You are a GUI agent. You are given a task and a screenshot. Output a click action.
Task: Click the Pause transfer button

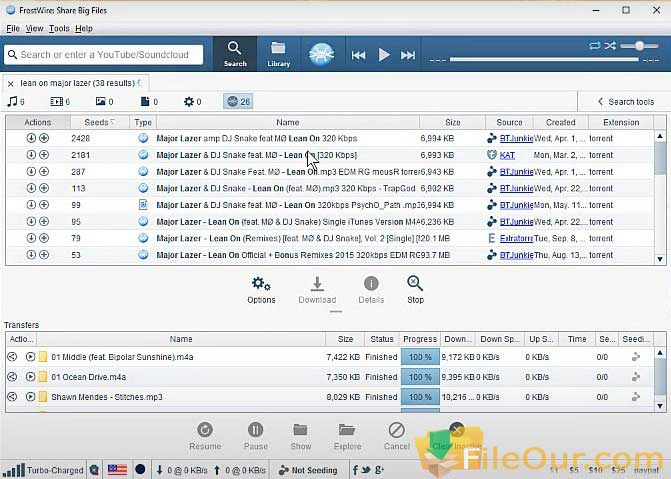pos(255,436)
